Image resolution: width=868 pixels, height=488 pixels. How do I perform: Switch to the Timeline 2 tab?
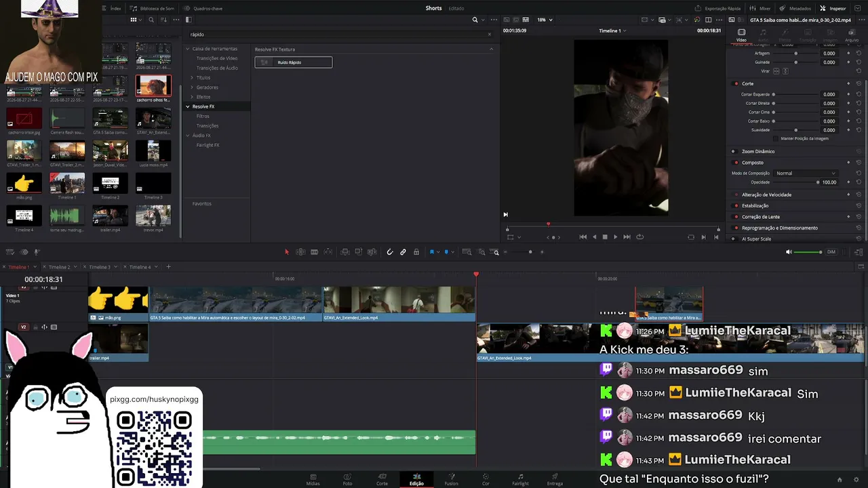[59, 267]
